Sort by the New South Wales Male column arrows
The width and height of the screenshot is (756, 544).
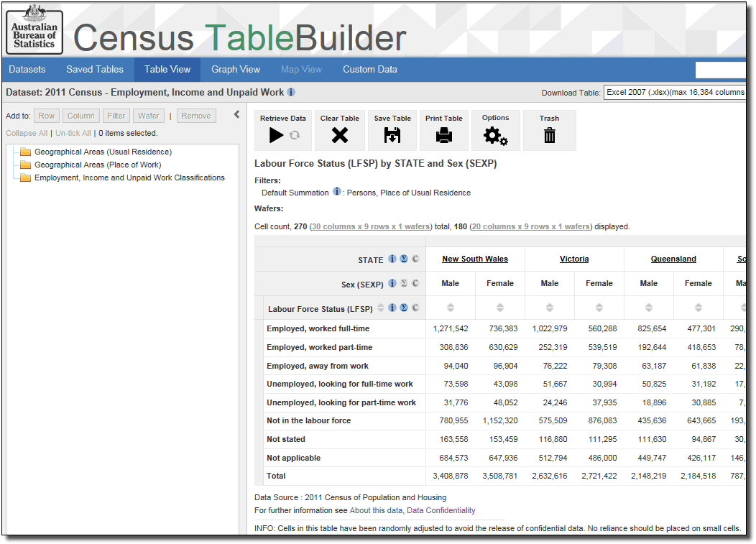[x=451, y=308]
